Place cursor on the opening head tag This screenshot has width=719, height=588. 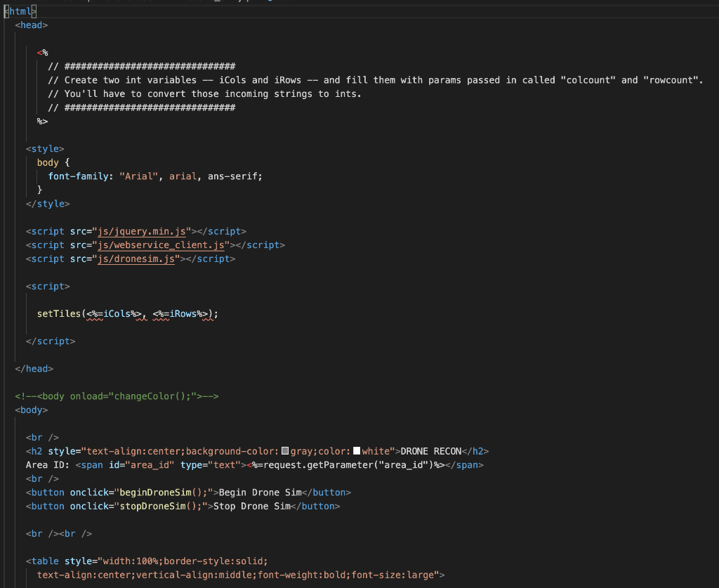point(31,25)
